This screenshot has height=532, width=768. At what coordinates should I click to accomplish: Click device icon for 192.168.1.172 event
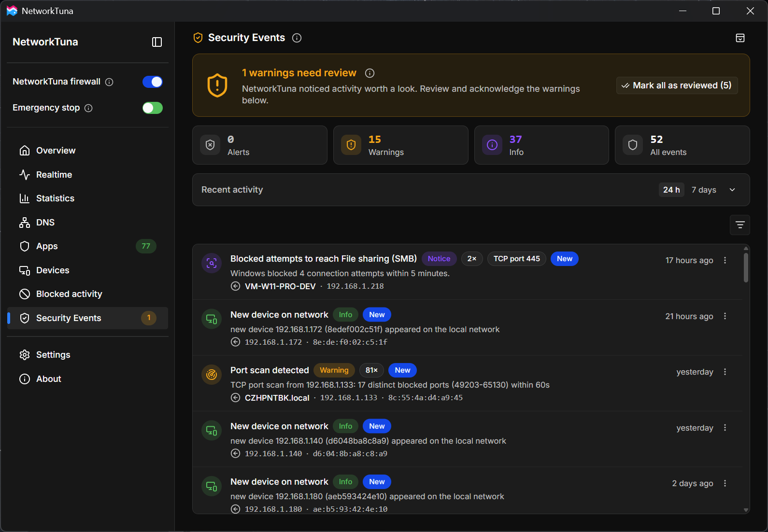212,319
